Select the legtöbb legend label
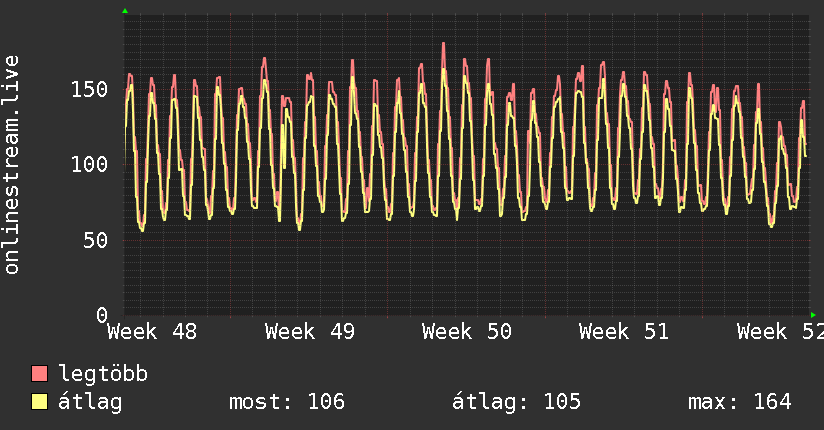Image resolution: width=824 pixels, height=430 pixels. (x=103, y=374)
